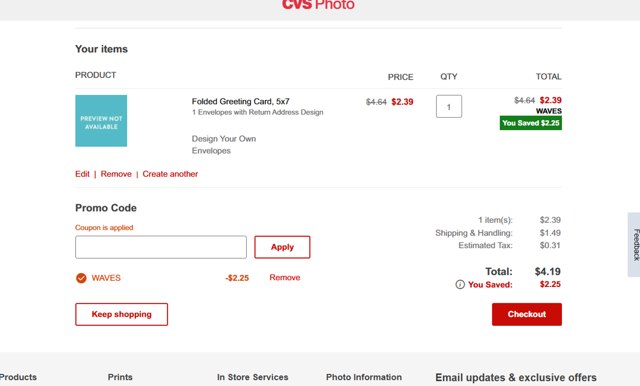Proceed to Checkout

(x=527, y=314)
